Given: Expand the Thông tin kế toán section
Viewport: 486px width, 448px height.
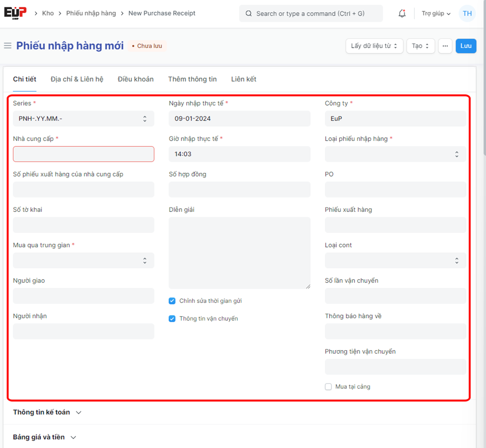Looking at the screenshot, I should pos(47,412).
